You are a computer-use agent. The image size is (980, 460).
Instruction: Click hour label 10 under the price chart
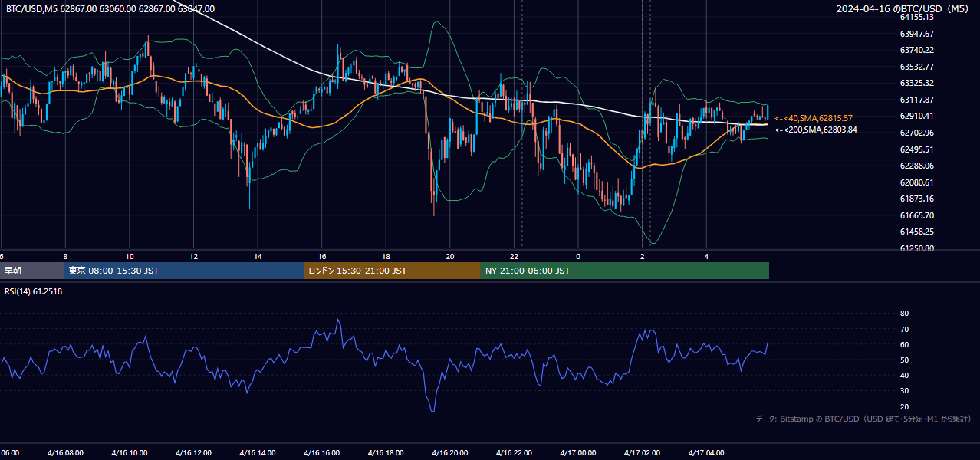pyautogui.click(x=130, y=256)
